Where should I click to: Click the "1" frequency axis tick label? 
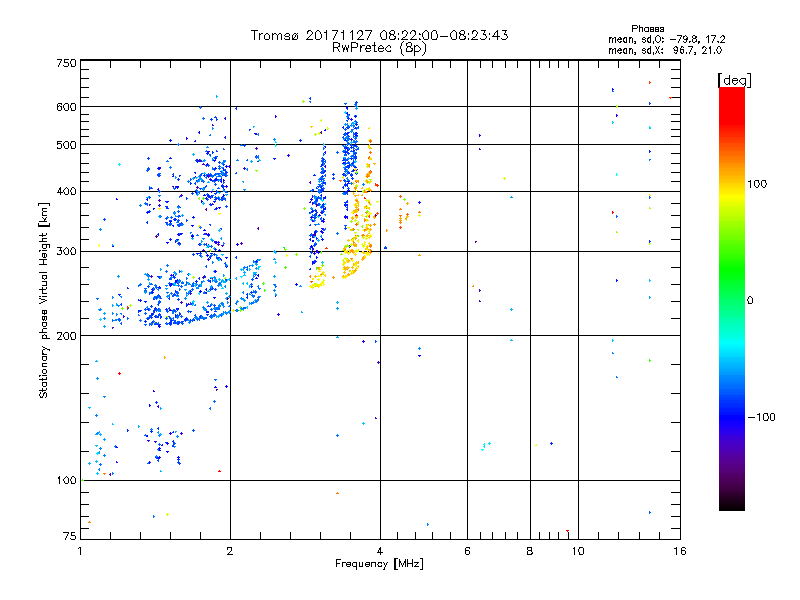[x=80, y=551]
